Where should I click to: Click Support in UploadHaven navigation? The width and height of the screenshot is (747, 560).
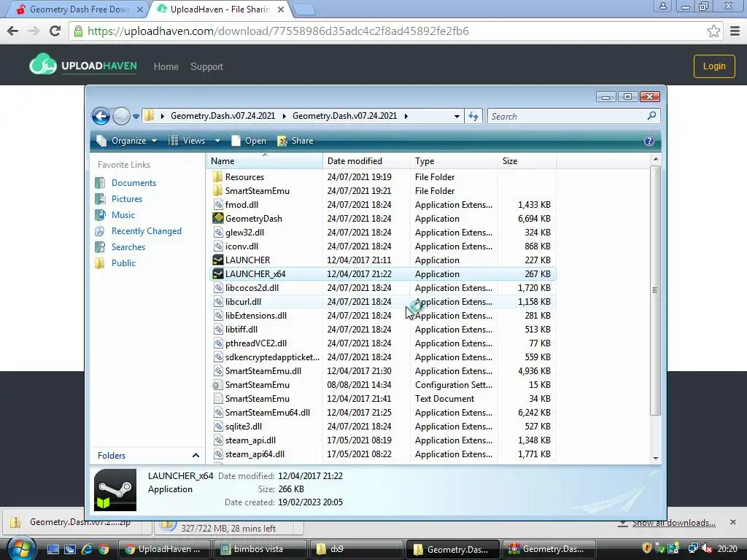coord(206,66)
